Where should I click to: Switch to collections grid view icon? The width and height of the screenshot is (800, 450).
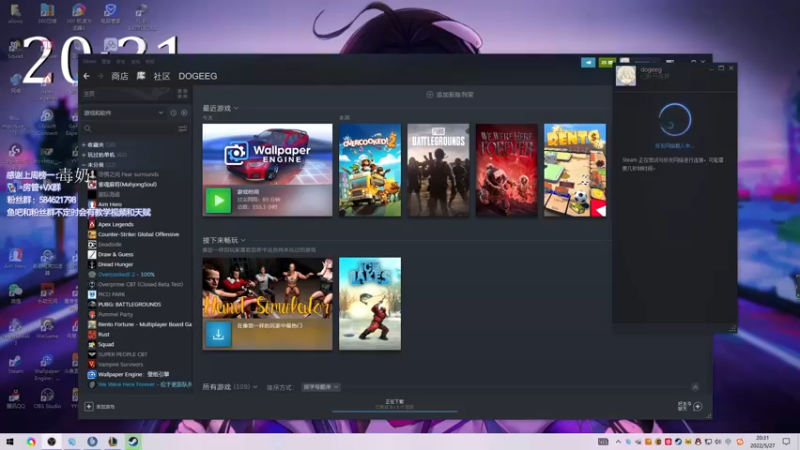pyautogui.click(x=182, y=93)
